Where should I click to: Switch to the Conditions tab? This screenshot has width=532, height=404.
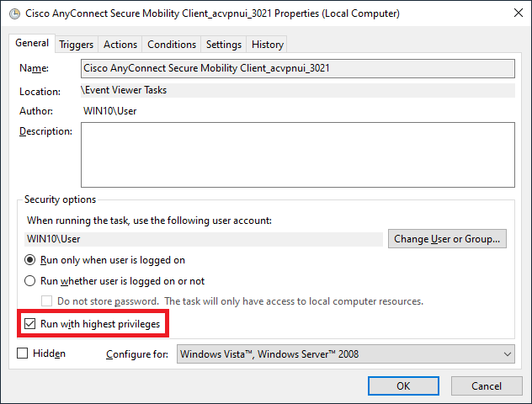click(x=172, y=45)
